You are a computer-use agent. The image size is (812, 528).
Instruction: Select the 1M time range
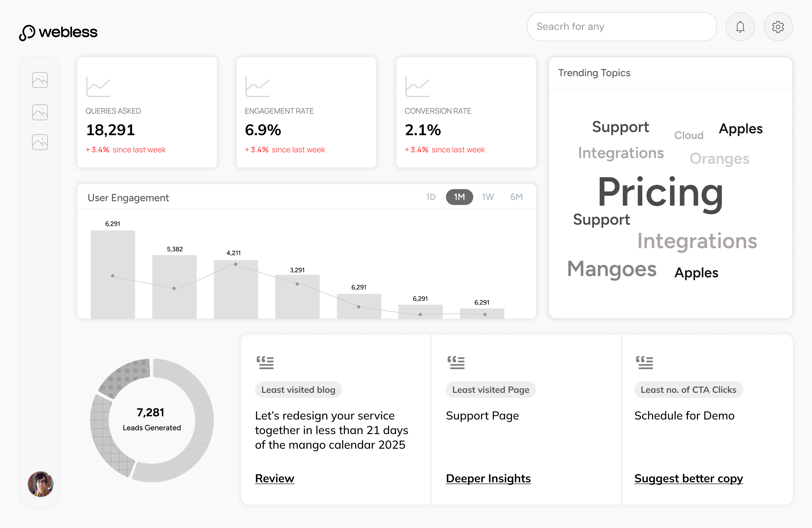(459, 197)
